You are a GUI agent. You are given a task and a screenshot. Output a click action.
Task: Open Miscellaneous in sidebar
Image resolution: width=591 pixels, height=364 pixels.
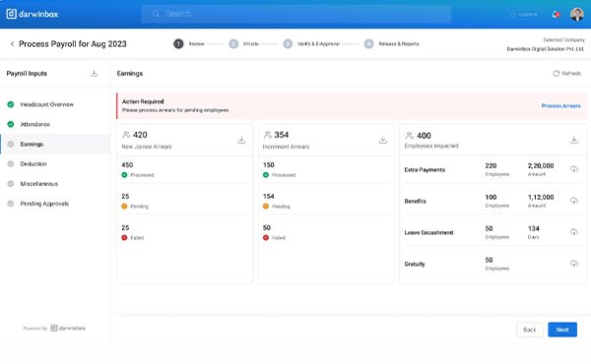coord(38,184)
